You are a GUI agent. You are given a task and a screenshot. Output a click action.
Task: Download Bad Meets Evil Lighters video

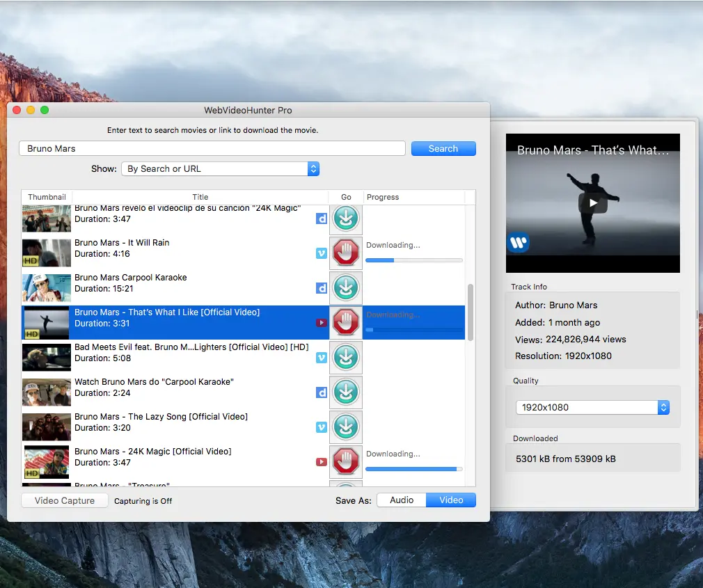tap(346, 357)
